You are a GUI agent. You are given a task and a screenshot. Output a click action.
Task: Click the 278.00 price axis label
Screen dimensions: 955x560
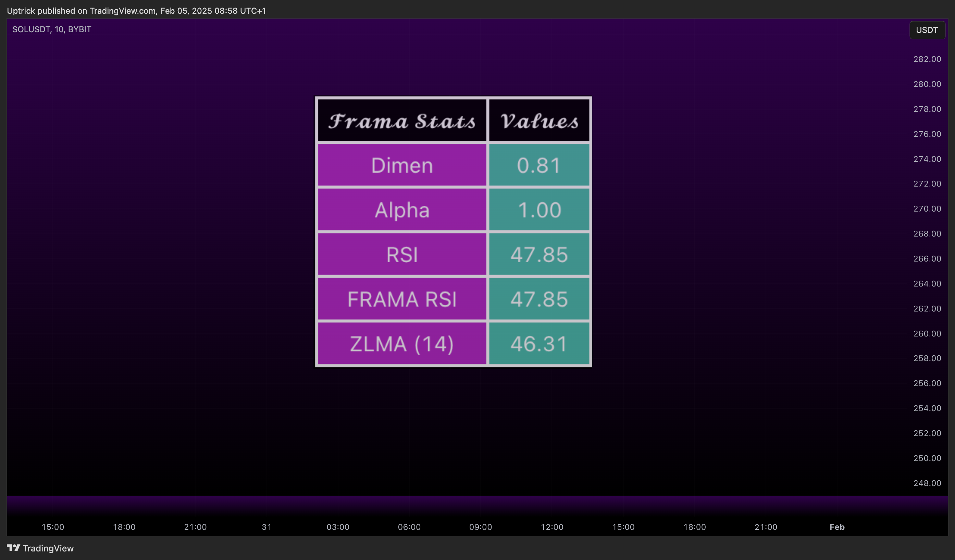point(927,109)
